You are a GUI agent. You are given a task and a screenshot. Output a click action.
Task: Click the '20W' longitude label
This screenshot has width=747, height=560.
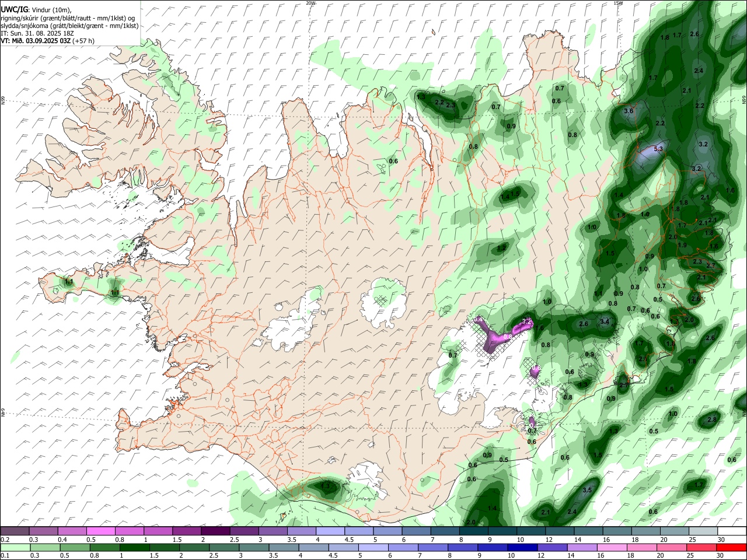tap(310, 3)
